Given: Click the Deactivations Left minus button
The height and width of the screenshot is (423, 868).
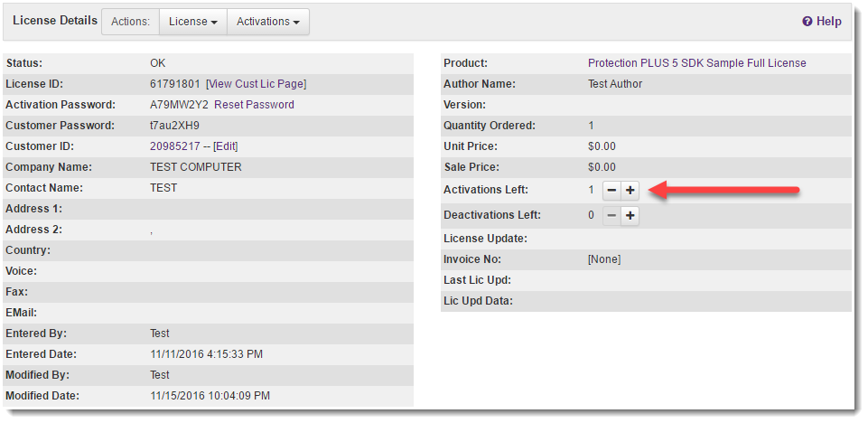Looking at the screenshot, I should click(x=611, y=215).
